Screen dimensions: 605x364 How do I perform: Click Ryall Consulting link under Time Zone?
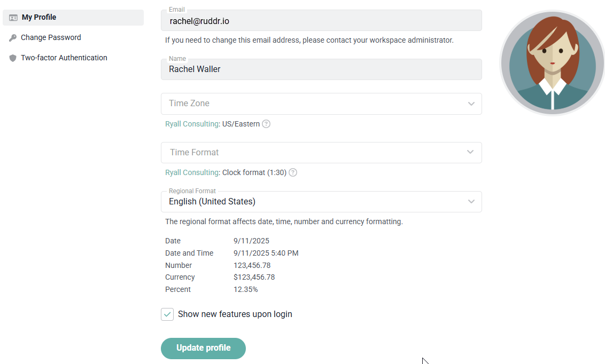192,124
